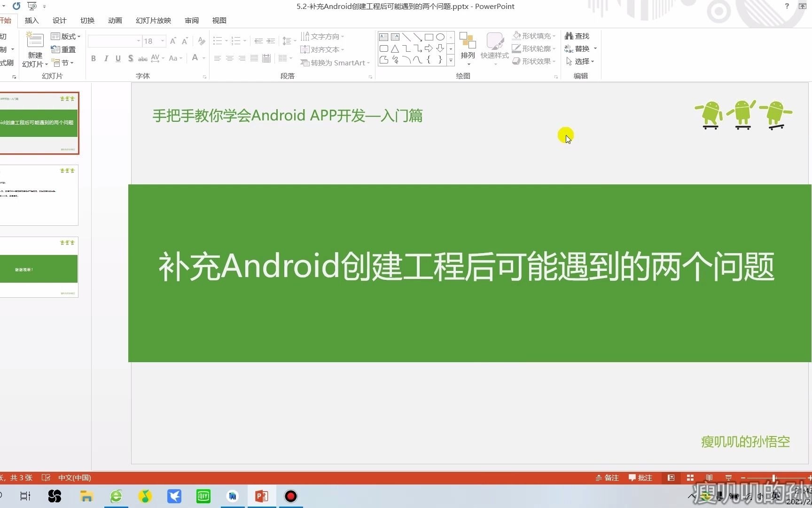Open the Review (审阅) tab
The height and width of the screenshot is (508, 812).
pos(191,20)
